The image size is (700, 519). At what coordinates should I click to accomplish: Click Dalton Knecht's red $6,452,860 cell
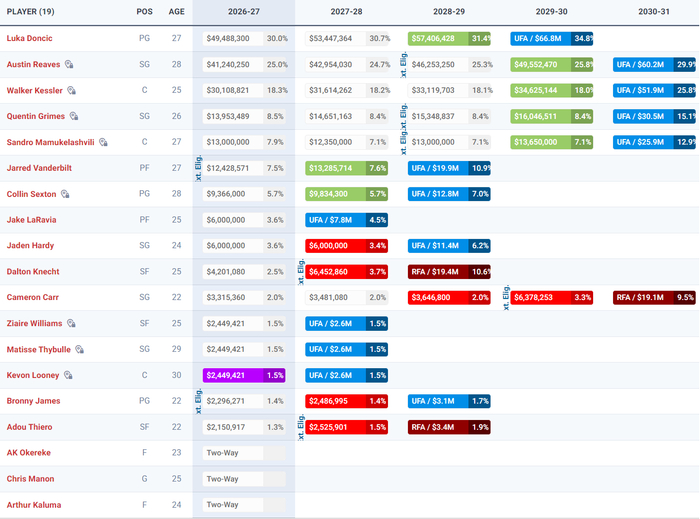click(346, 271)
